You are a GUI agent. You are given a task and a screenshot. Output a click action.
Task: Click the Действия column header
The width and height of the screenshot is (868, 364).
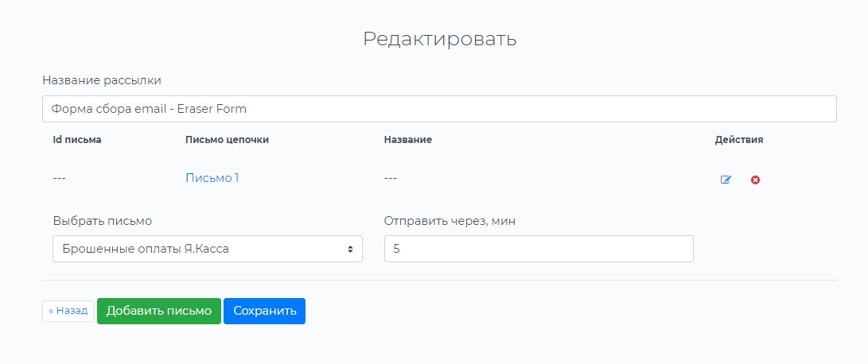click(x=738, y=140)
